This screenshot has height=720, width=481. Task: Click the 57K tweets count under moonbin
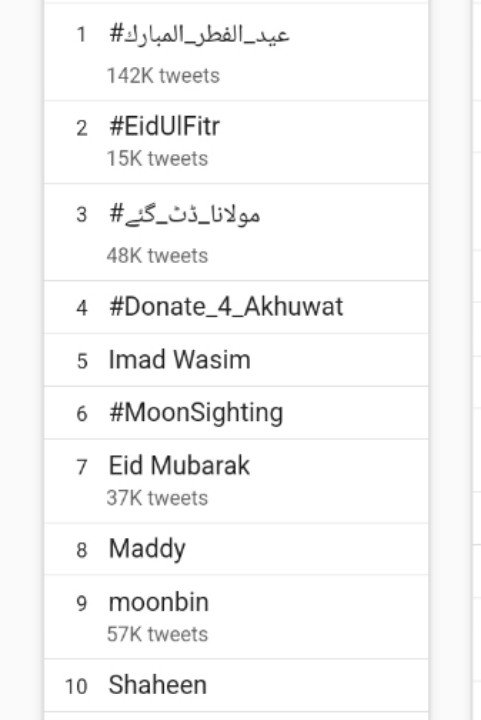tap(157, 635)
